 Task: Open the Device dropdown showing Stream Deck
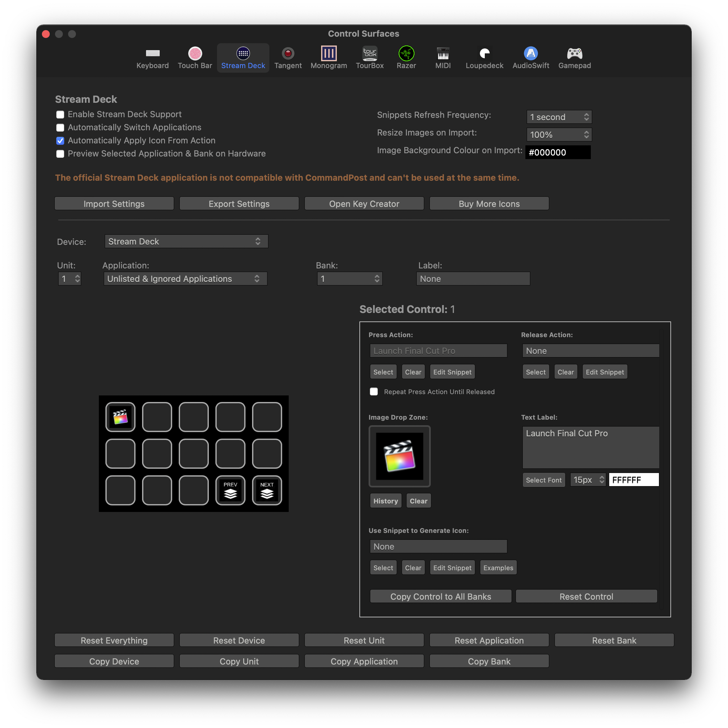tap(186, 241)
